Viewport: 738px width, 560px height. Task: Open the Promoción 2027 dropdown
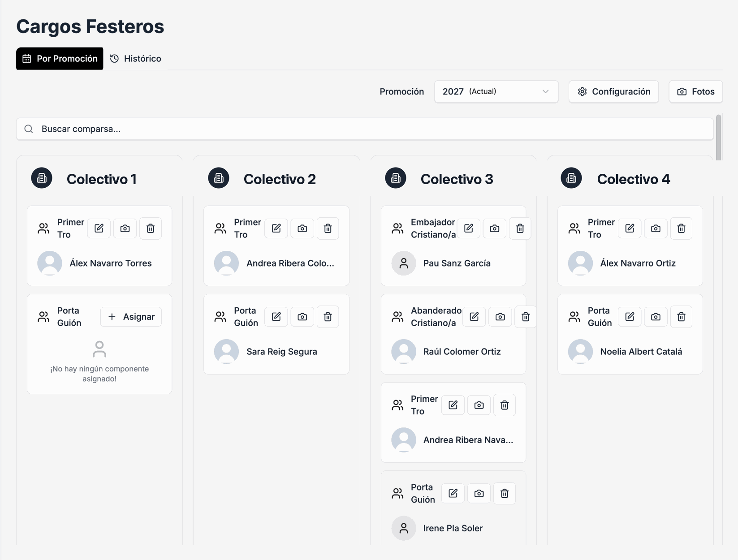point(496,91)
